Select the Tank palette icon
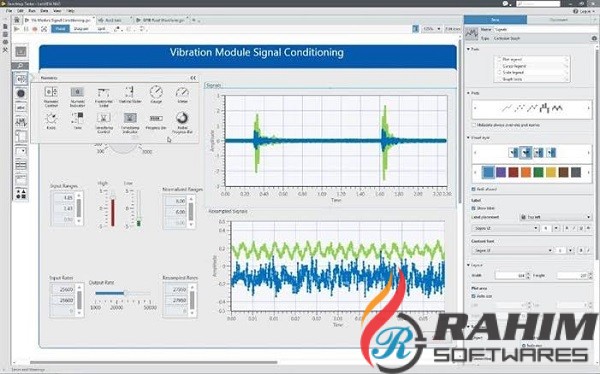Screen dimensions: 600x374 click(x=77, y=118)
